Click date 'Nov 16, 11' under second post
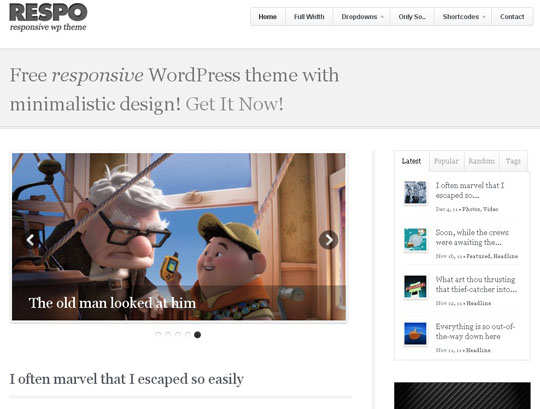 pos(449,256)
